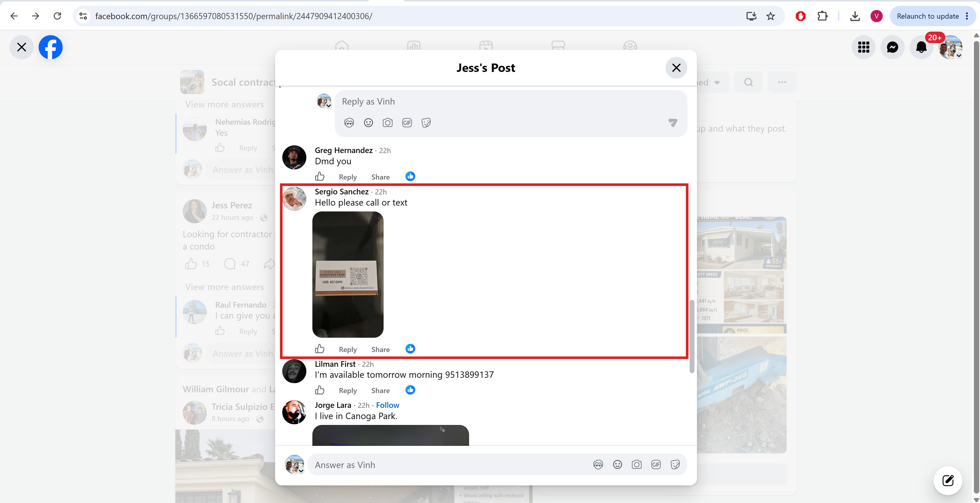Click the Reply as Vinh text field
Image resolution: width=980 pixels, height=503 pixels.
coord(510,102)
